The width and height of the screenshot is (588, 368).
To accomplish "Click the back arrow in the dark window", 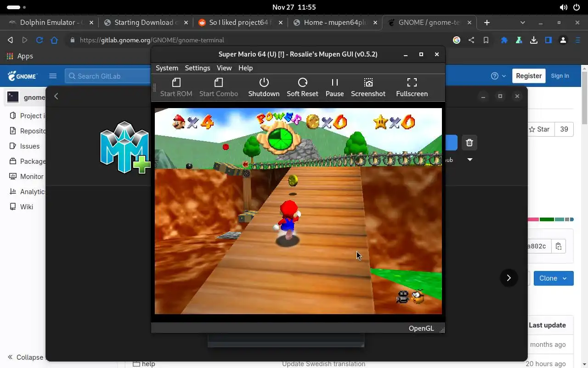I will click(56, 96).
